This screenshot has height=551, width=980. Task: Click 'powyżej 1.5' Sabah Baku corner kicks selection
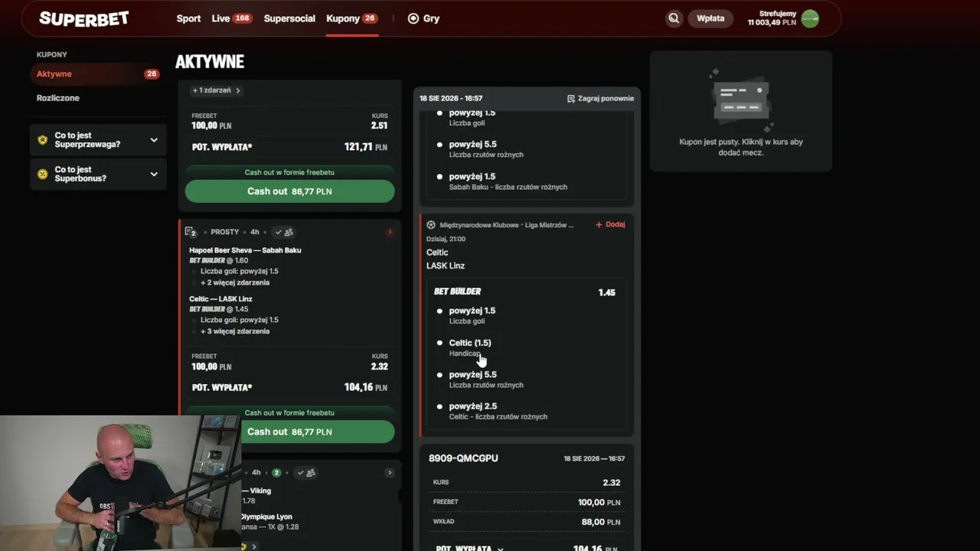(508, 181)
